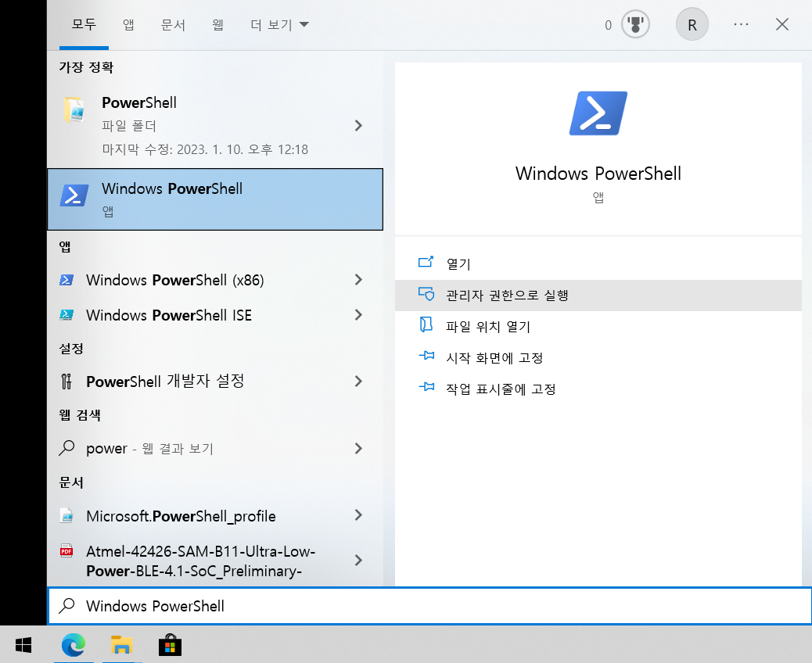The width and height of the screenshot is (812, 663).
Task: Switch to the 앱 tab
Action: click(x=128, y=24)
